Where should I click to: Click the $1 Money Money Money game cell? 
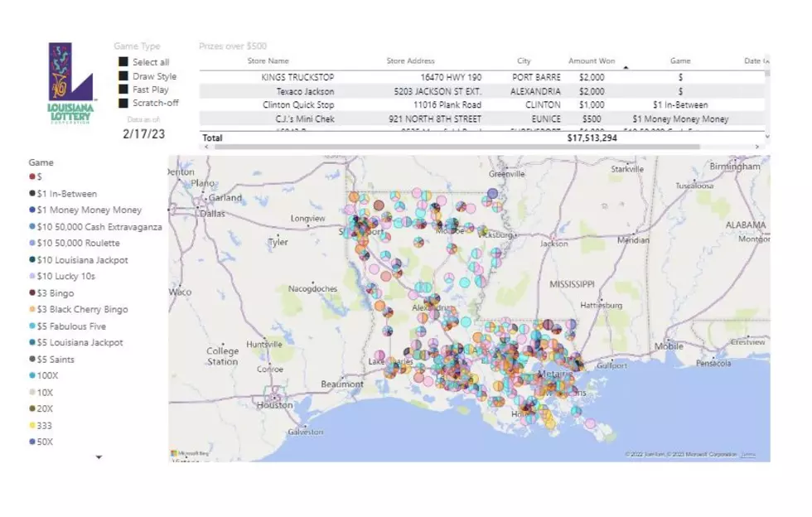tap(680, 118)
